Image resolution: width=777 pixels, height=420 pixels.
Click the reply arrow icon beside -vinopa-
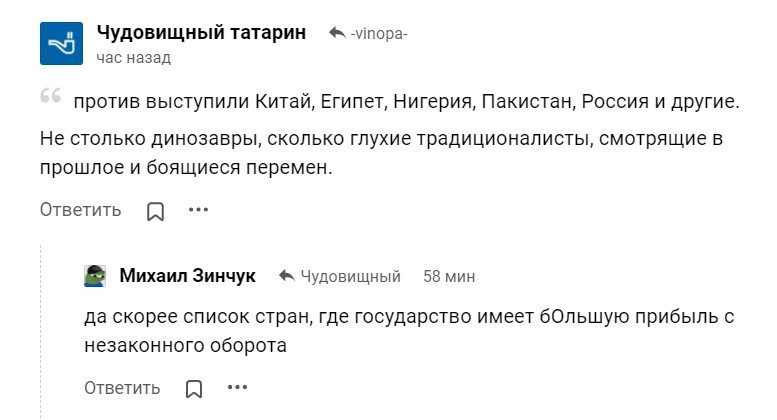(337, 33)
